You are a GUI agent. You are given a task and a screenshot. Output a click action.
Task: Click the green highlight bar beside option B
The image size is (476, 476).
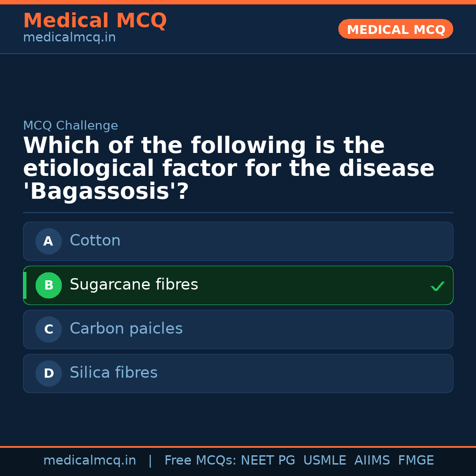25,285
